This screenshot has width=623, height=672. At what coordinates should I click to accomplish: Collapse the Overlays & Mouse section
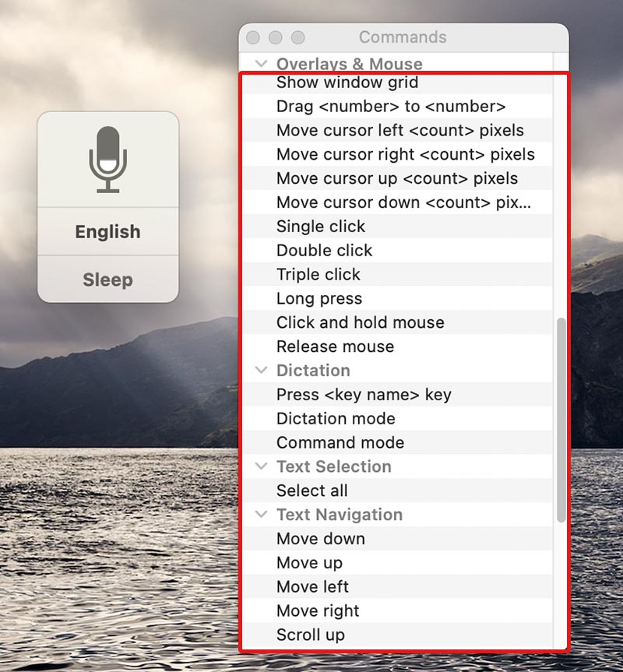point(261,63)
